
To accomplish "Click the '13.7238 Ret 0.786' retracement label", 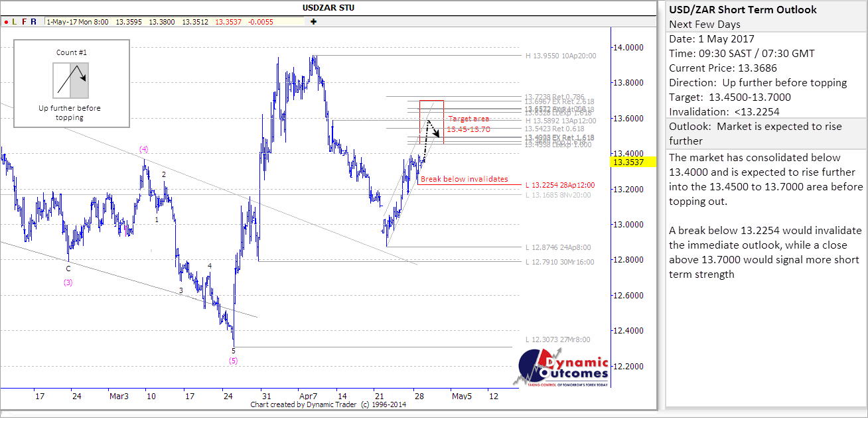I will click(x=555, y=96).
